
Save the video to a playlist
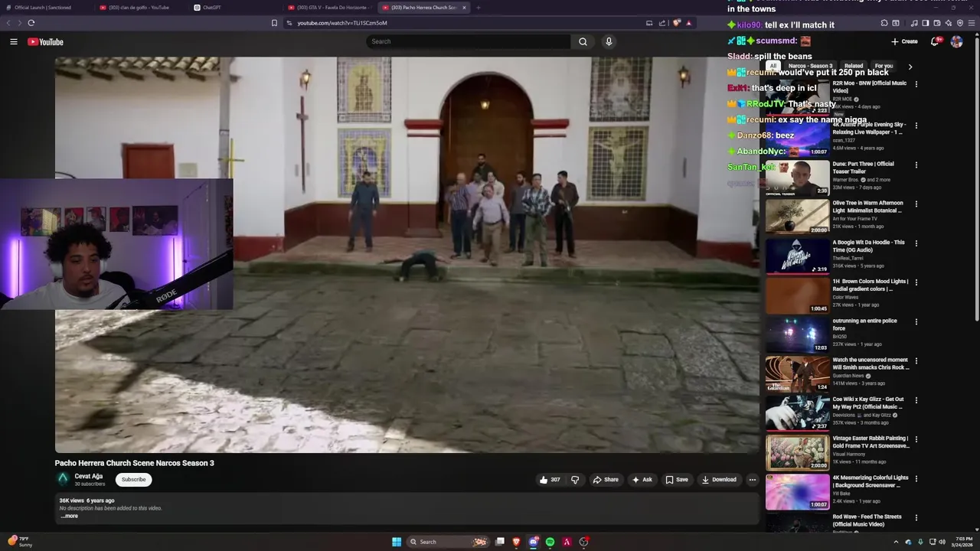tap(677, 480)
